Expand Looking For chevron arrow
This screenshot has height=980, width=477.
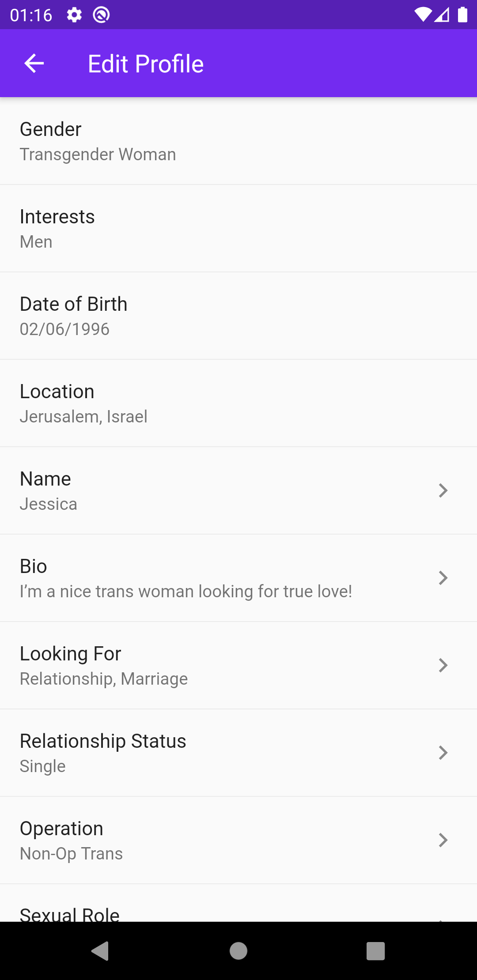click(x=443, y=665)
